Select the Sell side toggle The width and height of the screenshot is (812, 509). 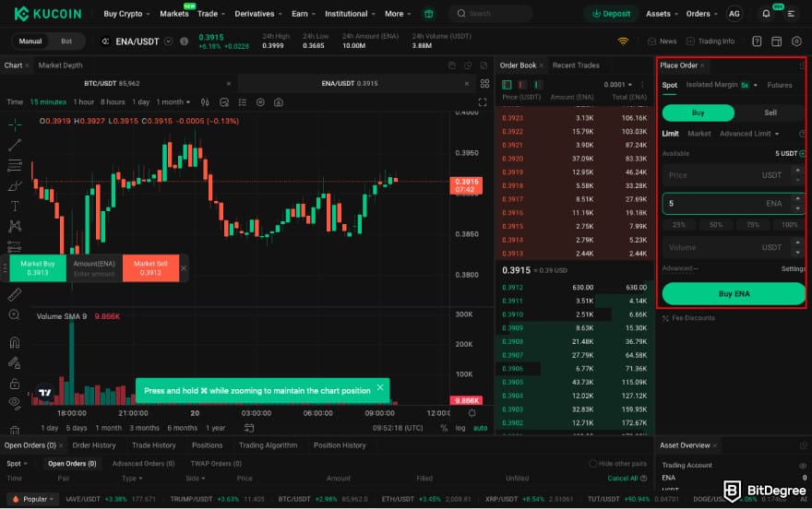pyautogui.click(x=770, y=112)
